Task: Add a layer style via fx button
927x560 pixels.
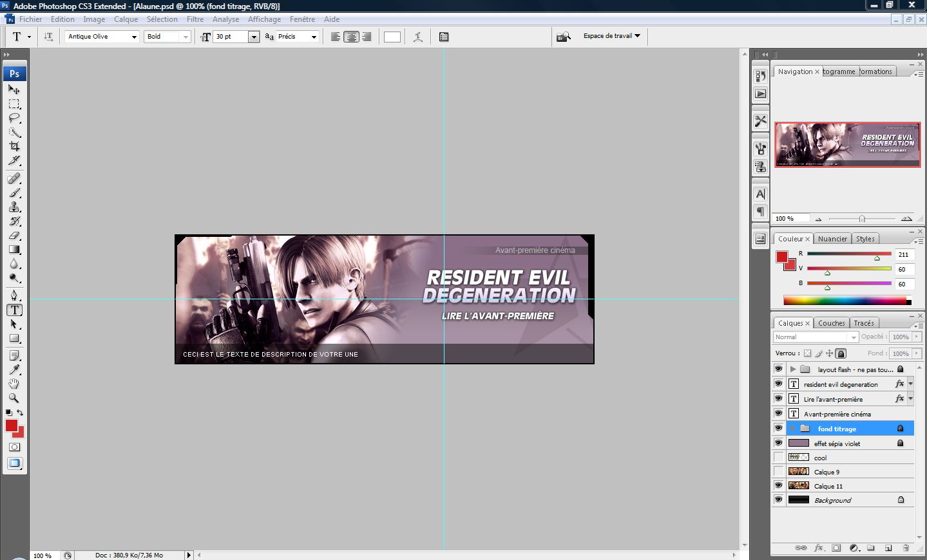Action: pos(819,548)
